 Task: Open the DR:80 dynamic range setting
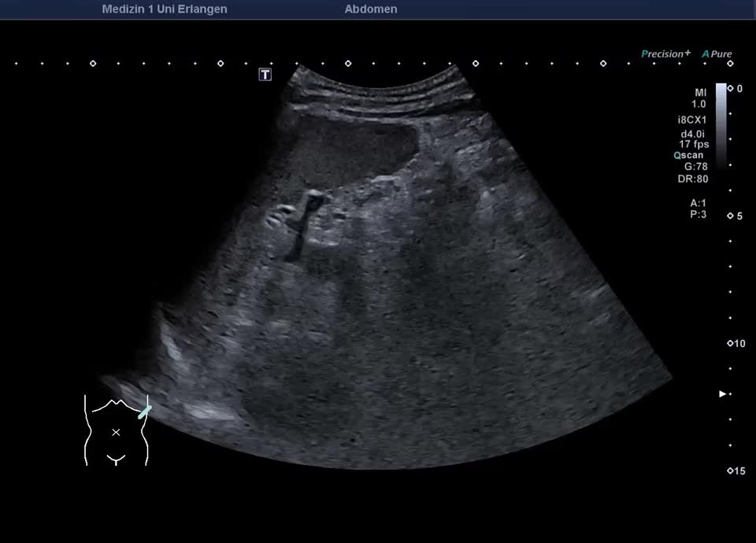point(695,179)
